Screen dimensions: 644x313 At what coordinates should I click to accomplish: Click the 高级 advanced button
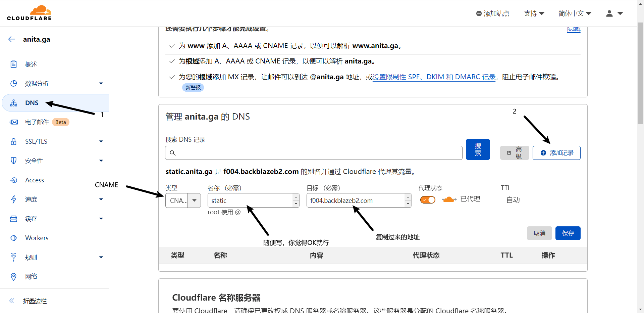point(515,153)
